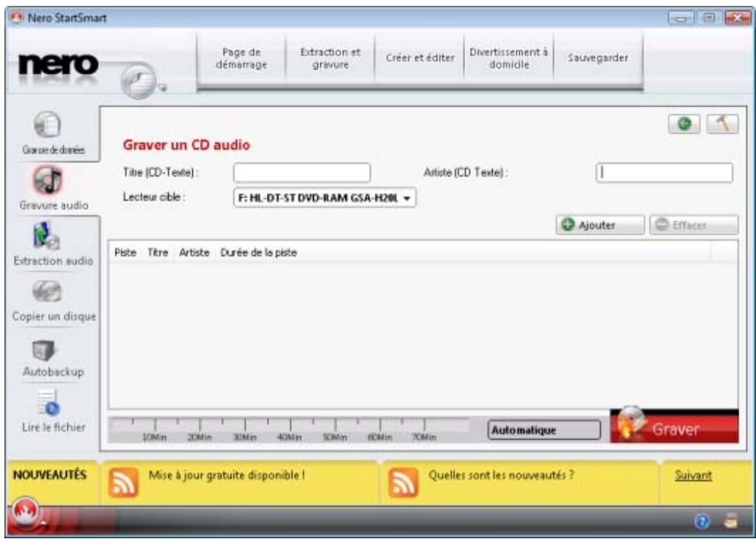Screen dimensions: 756x539
Task: Click the Lire le fichier icon
Action: click(48, 404)
